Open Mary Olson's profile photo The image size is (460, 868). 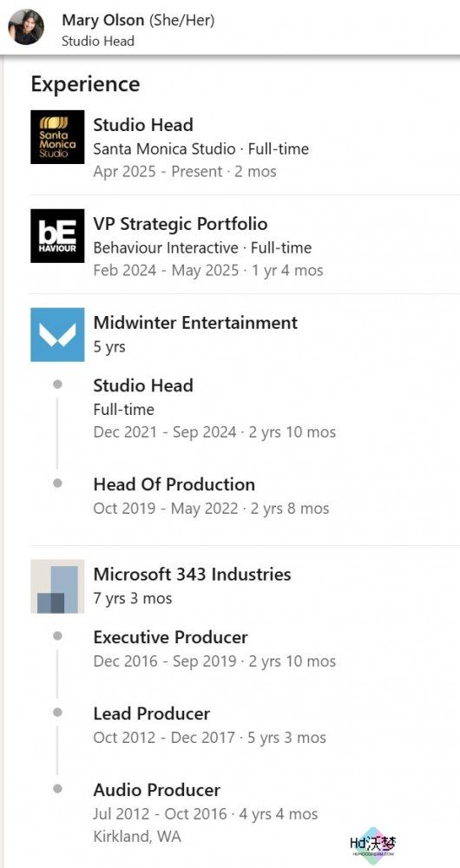tap(26, 27)
